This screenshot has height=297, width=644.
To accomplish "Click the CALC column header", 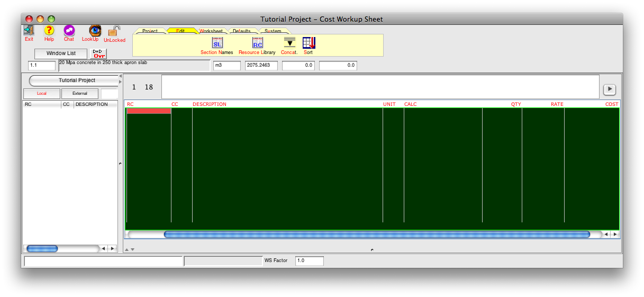I will (411, 104).
